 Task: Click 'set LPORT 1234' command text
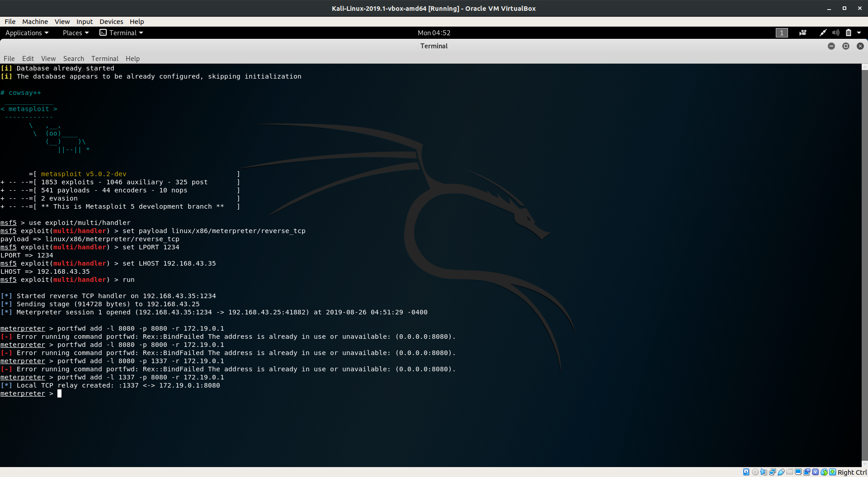point(151,247)
